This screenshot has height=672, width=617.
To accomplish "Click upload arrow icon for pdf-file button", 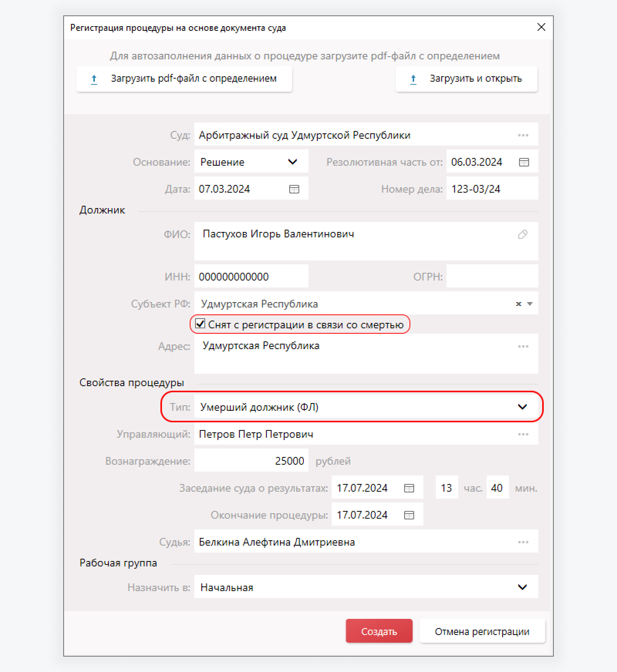I will (x=94, y=79).
